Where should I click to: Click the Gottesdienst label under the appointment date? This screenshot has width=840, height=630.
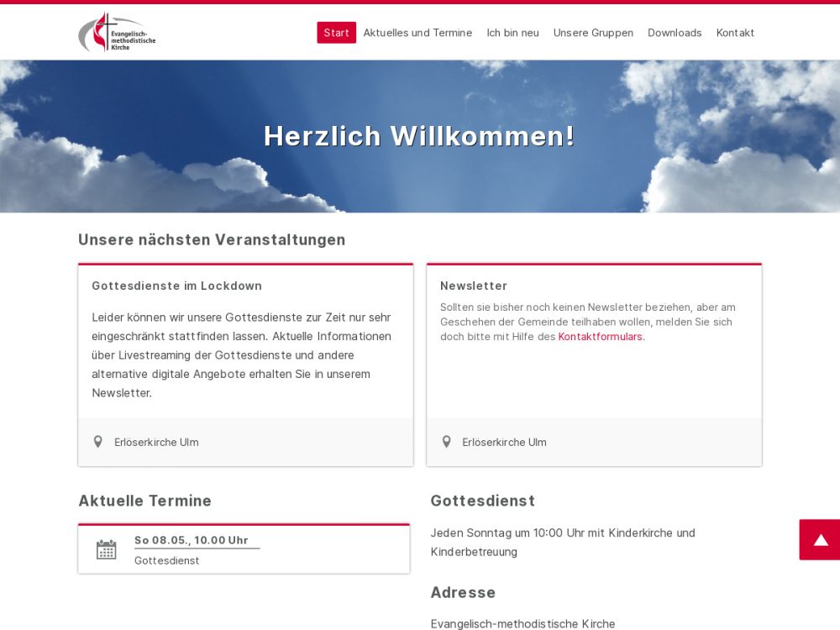click(166, 560)
